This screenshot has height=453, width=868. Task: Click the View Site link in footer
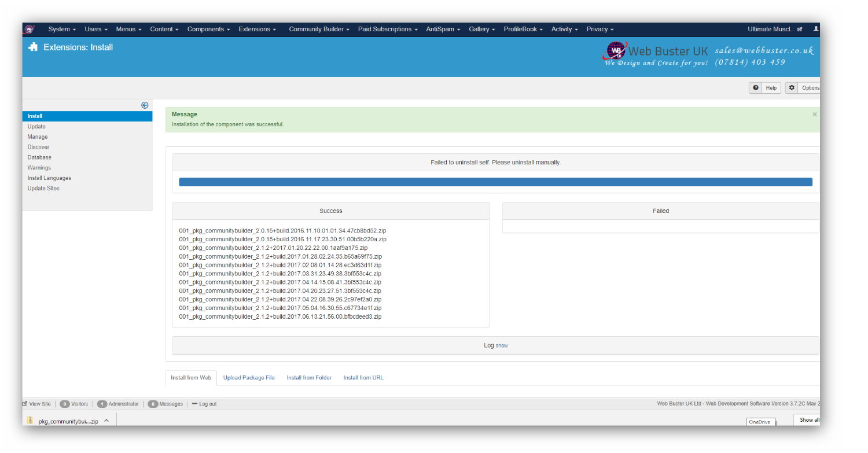[36, 404]
